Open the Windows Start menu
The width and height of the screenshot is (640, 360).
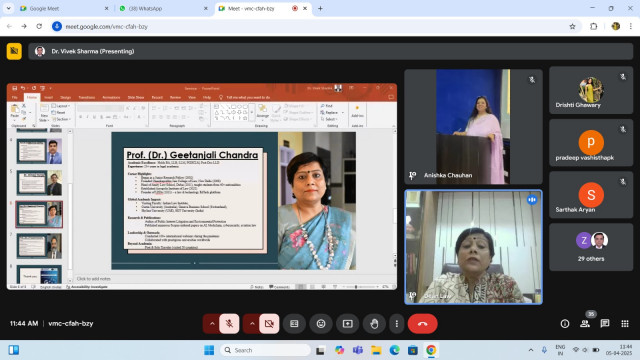[209, 350]
